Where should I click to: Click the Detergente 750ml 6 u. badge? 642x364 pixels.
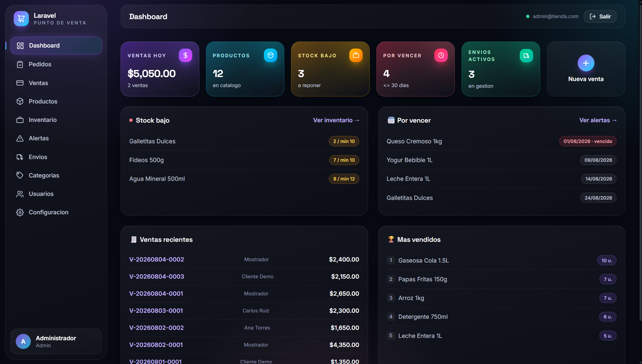(x=608, y=317)
